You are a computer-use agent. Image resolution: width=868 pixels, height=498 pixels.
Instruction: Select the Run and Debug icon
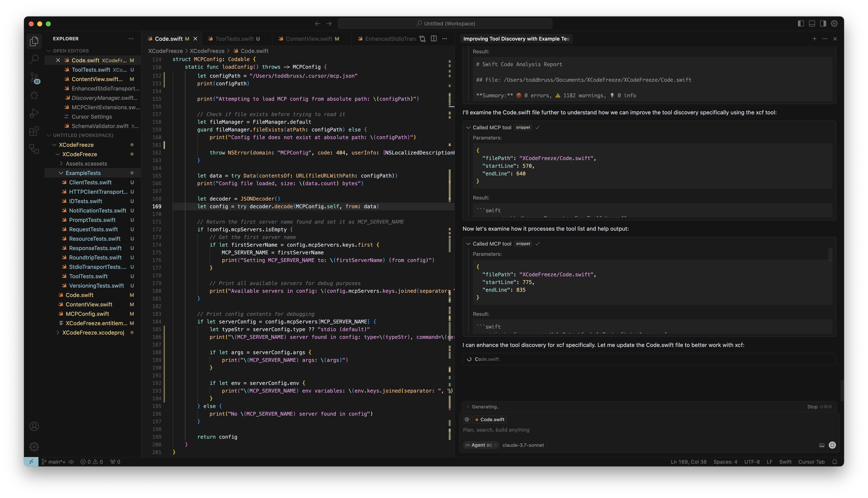point(34,113)
